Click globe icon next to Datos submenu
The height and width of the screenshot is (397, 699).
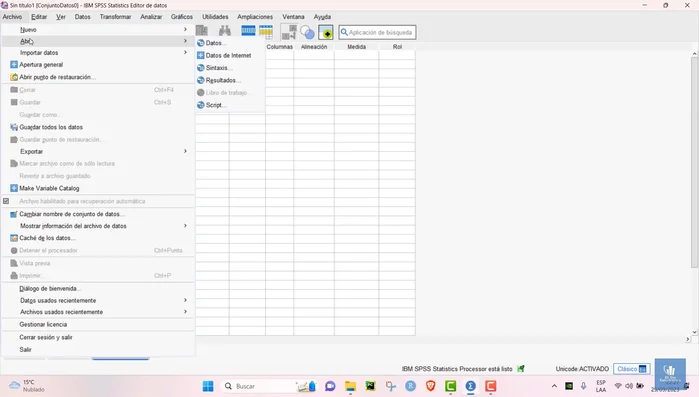(x=201, y=43)
